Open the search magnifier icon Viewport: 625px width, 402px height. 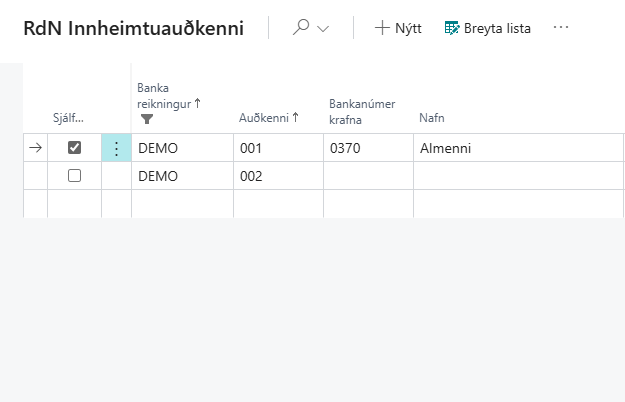tap(300, 28)
